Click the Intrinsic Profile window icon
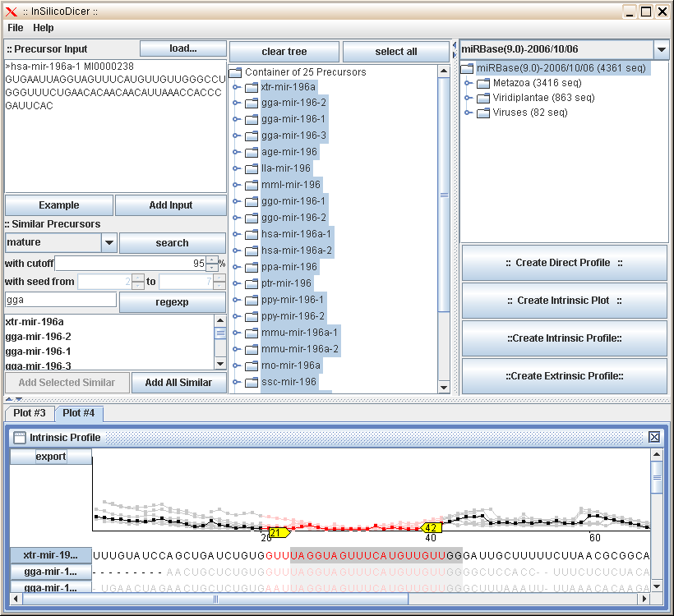The height and width of the screenshot is (616, 674). tap(17, 437)
